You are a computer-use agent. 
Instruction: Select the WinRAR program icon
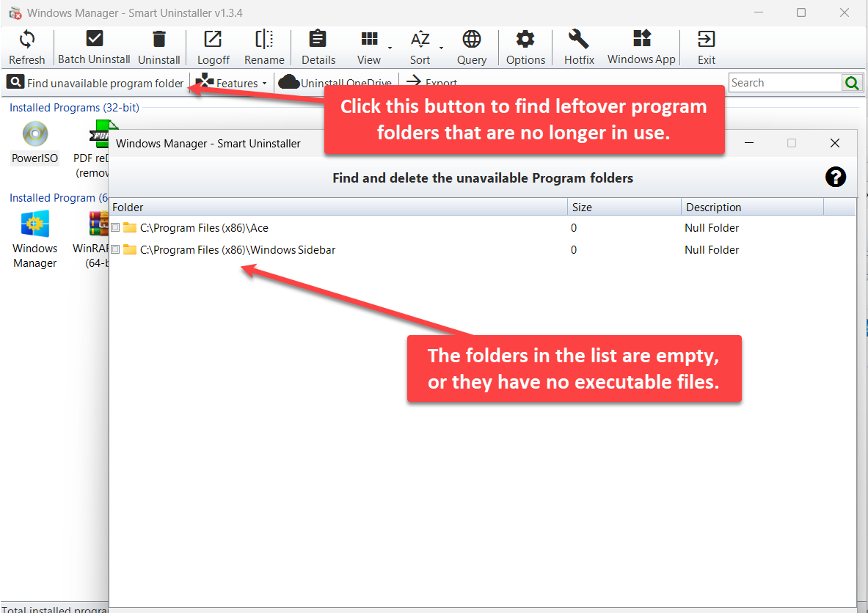(98, 224)
